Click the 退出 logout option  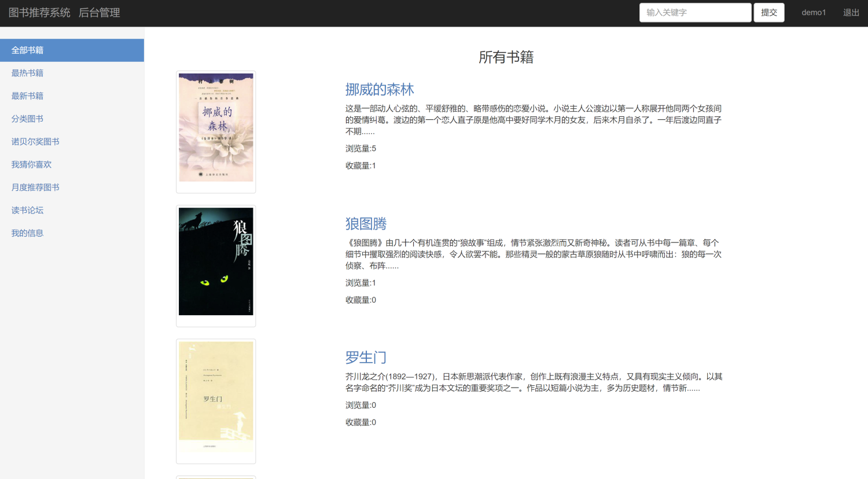tap(851, 12)
